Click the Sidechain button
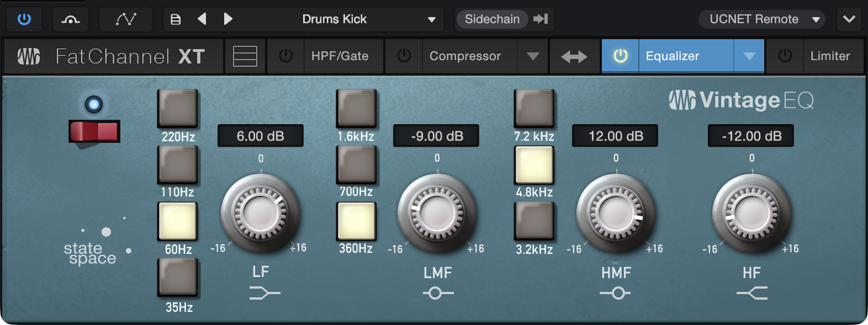Image resolution: width=868 pixels, height=325 pixels. [492, 19]
